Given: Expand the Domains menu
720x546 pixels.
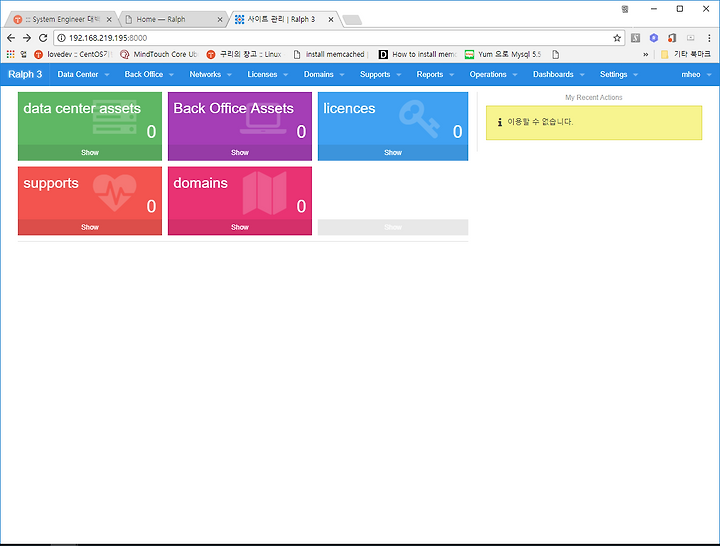Looking at the screenshot, I should (324, 74).
